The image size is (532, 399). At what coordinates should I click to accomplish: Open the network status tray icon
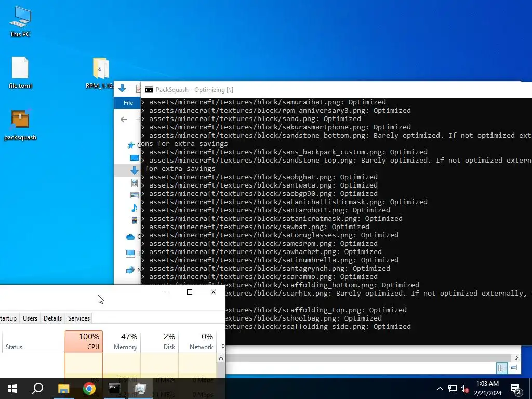(453, 389)
